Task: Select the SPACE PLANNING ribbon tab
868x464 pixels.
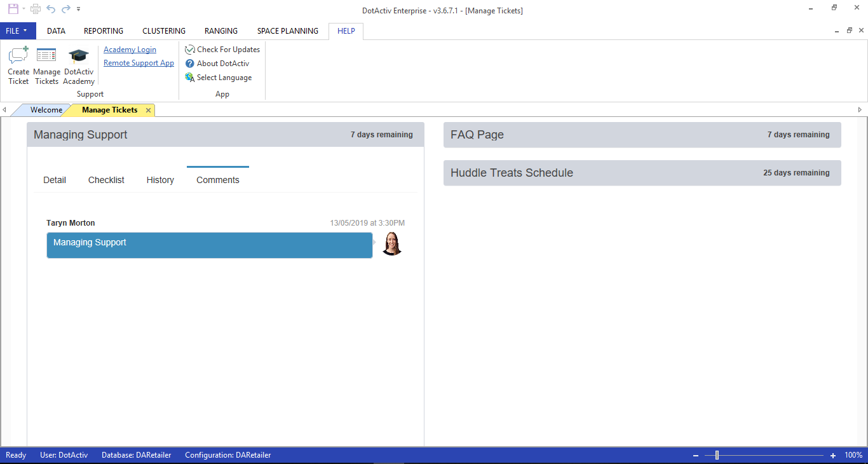Action: (x=288, y=31)
